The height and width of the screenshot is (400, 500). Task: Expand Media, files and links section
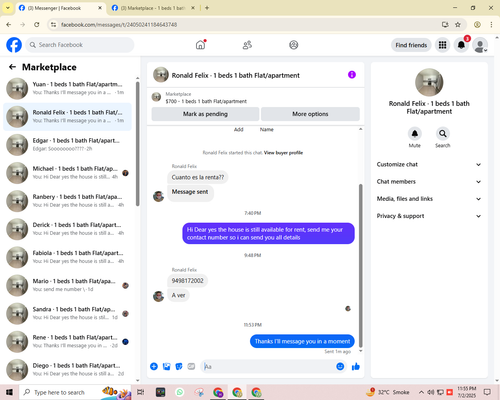pyautogui.click(x=429, y=199)
